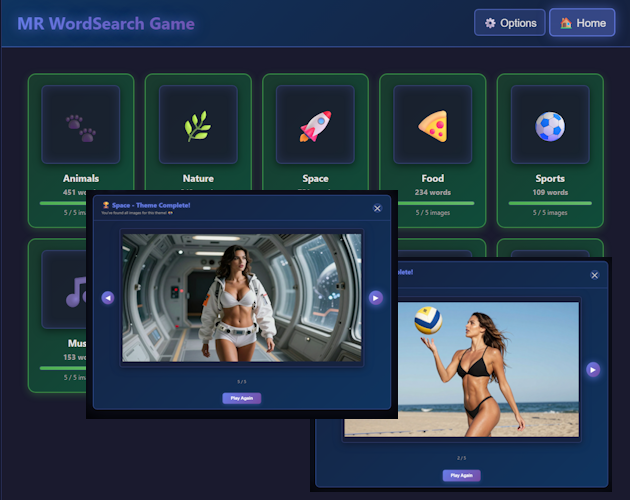Screen dimensions: 630x500
Task: Click Sports '5 / 5 images' text
Action: point(550,213)
